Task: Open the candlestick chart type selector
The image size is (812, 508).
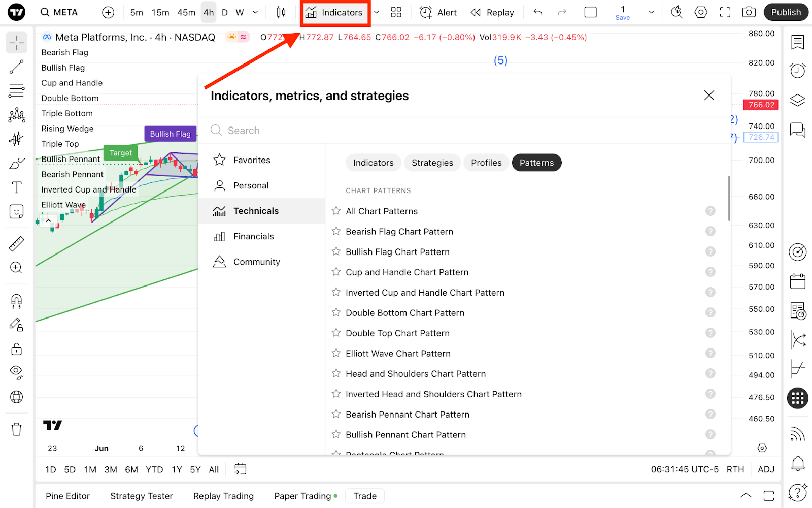Action: click(281, 12)
